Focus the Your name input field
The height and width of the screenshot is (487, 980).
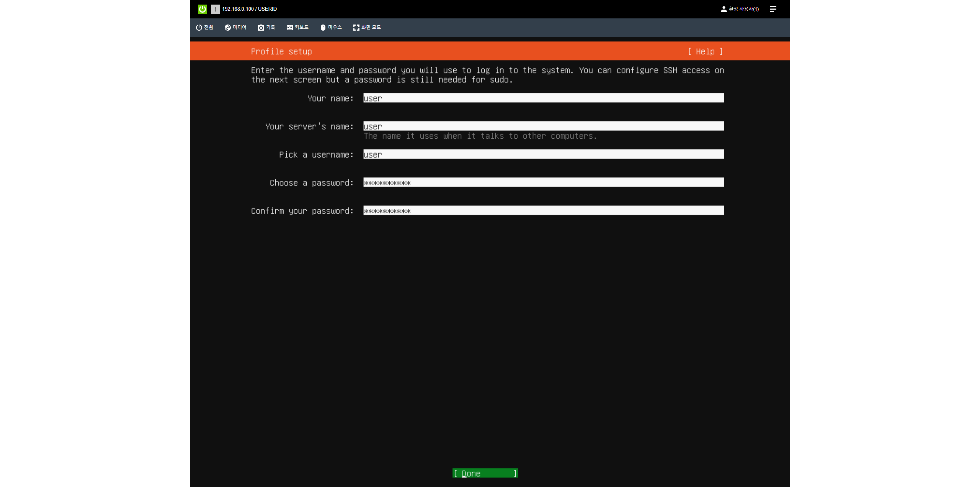pos(543,98)
